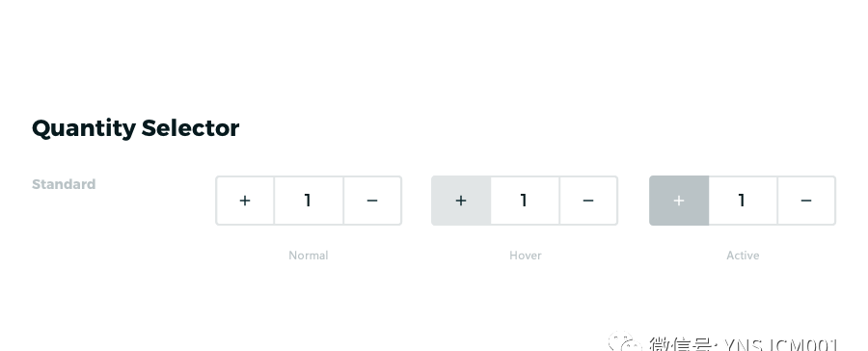
Task: Click the Quantity Selector heading
Action: click(136, 128)
